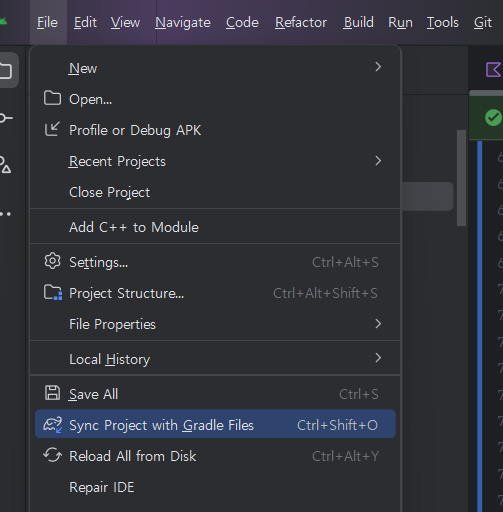Open the Commit tool window icon
Image resolution: width=503 pixels, height=512 pixels.
coord(6,118)
